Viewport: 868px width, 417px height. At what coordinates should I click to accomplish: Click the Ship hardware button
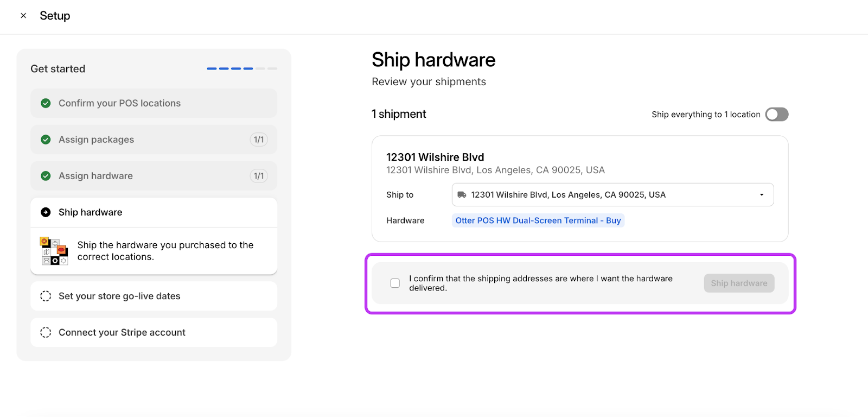(x=739, y=283)
